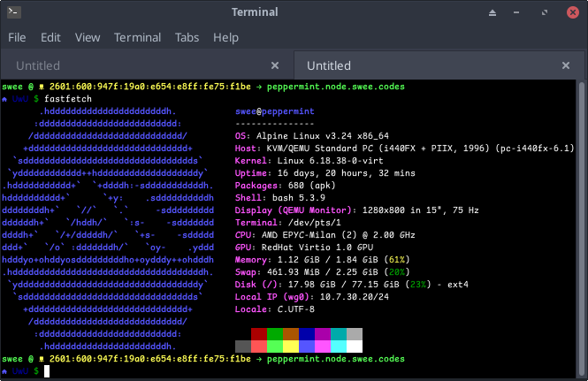Click the brown color block
Screen dimensions: 588x381
(x=291, y=334)
